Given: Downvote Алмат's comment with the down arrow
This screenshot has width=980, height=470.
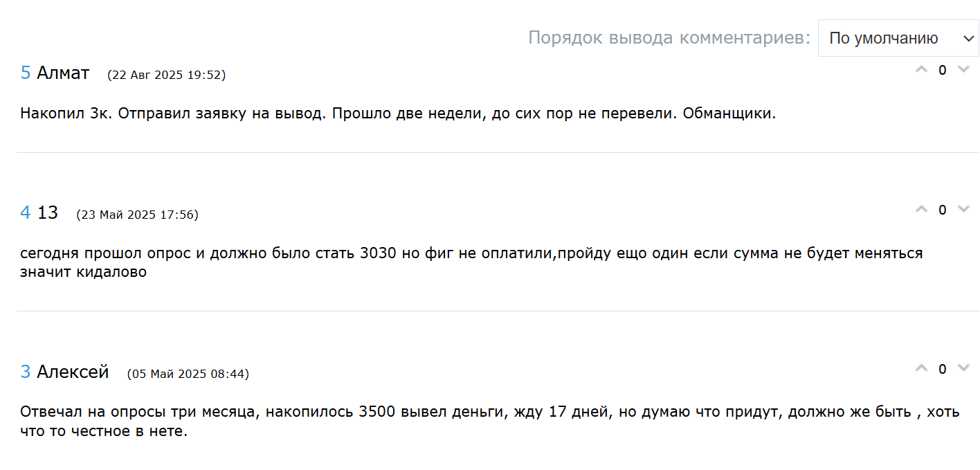Looking at the screenshot, I should [x=963, y=69].
